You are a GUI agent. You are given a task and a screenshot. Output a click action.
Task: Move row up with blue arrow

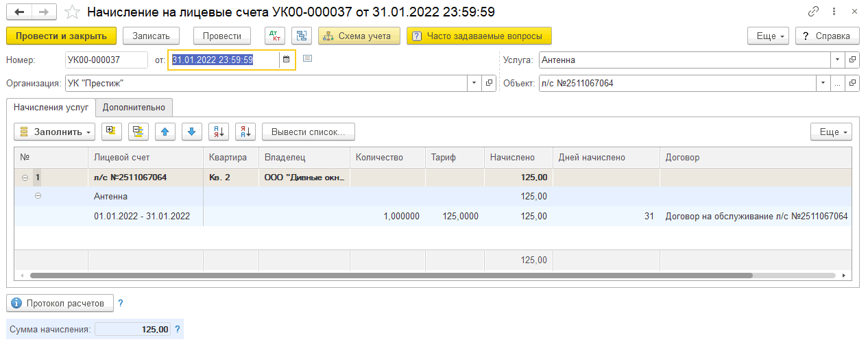point(165,132)
